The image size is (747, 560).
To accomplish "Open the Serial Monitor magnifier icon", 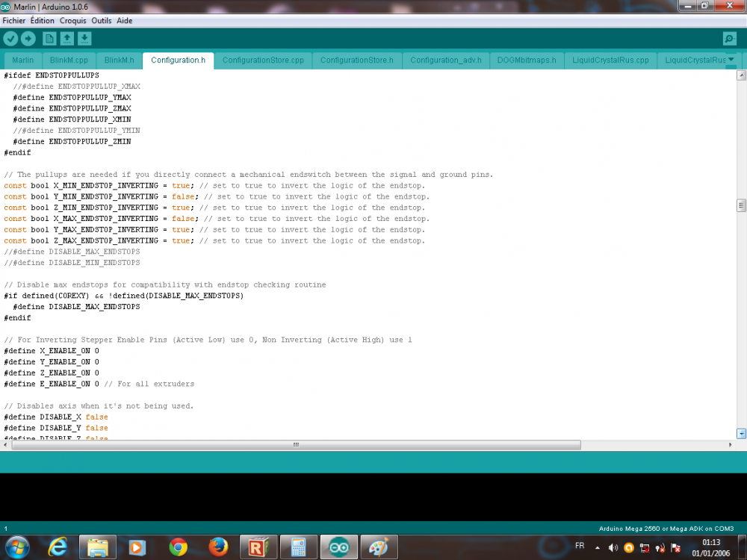I will [x=729, y=39].
